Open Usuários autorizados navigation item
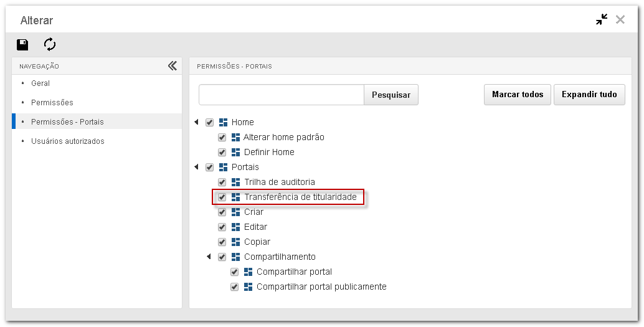 click(x=97, y=141)
